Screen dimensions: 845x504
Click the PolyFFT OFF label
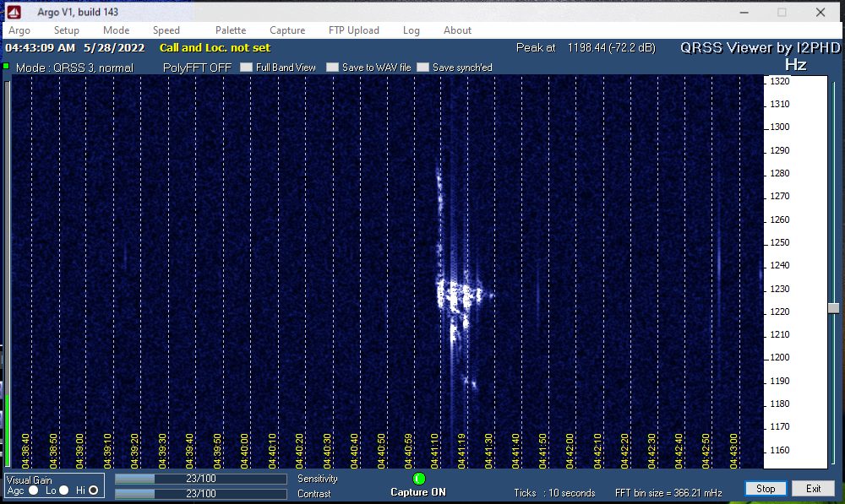coord(197,68)
